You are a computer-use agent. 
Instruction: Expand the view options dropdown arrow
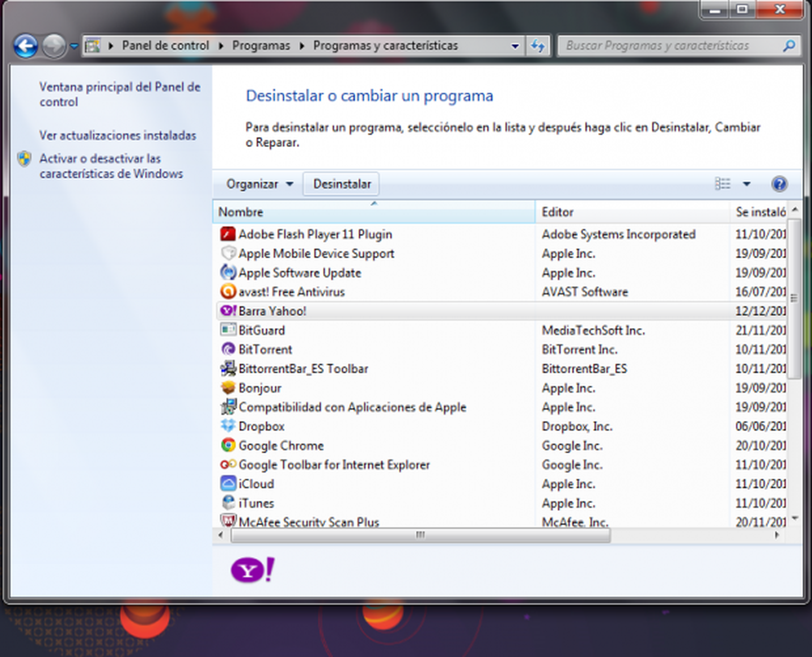746,184
